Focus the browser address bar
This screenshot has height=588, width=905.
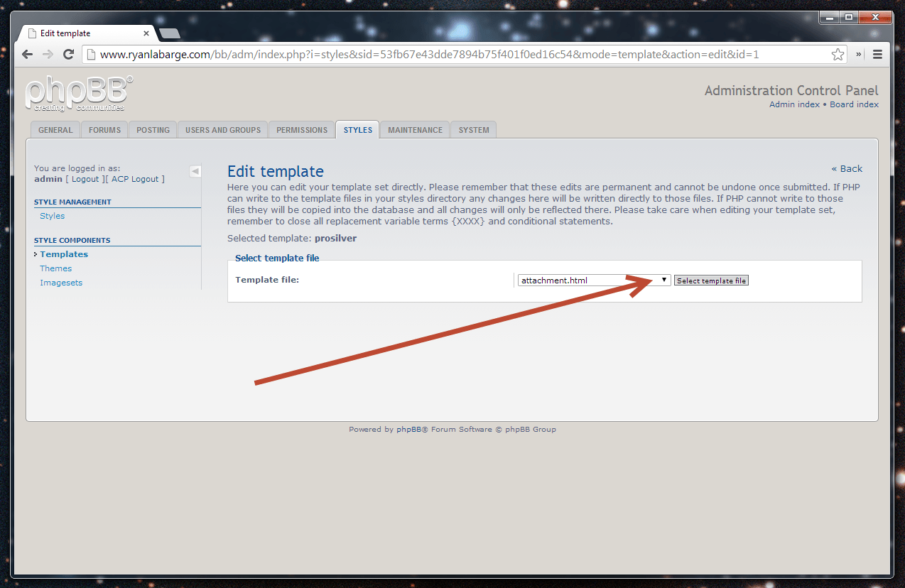point(455,55)
